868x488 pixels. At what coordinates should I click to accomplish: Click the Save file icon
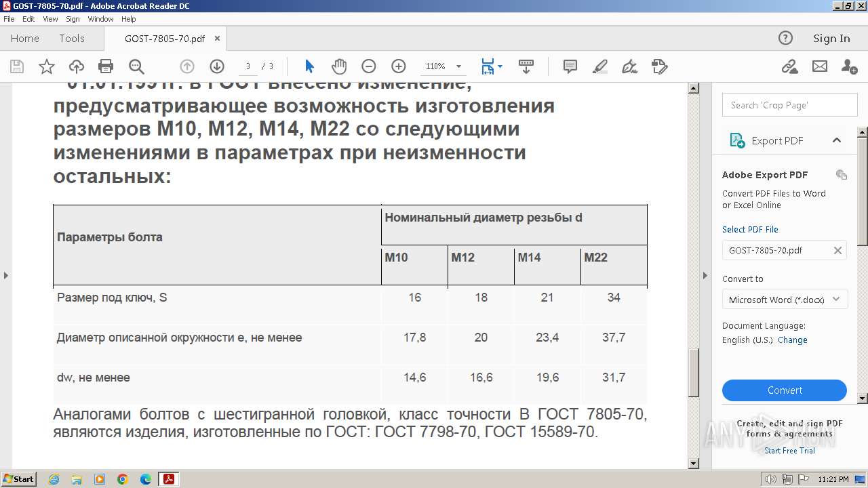click(x=17, y=66)
